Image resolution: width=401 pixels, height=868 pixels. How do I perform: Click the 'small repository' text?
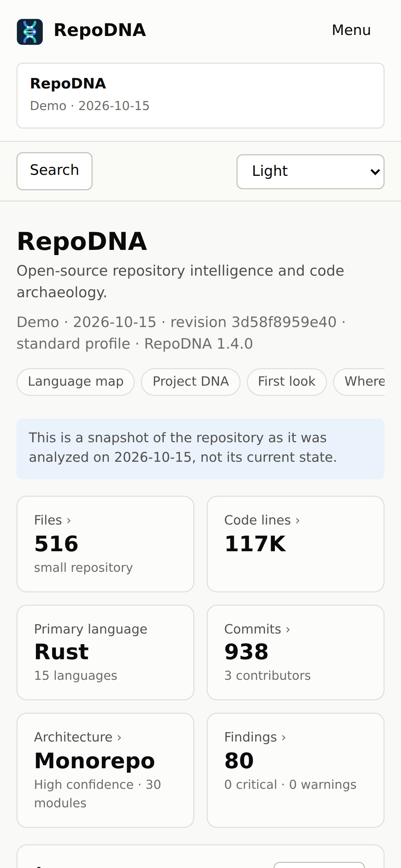[83, 568]
